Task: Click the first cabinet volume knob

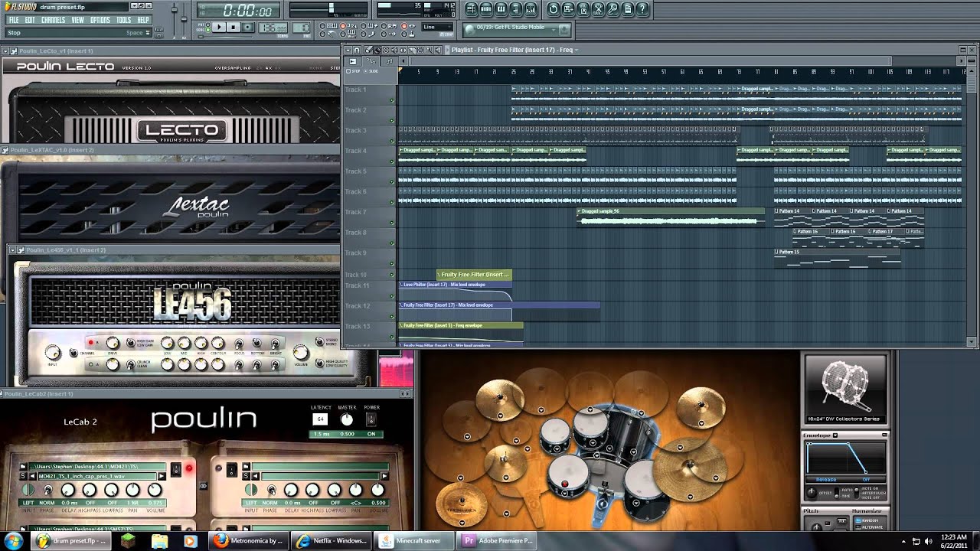Action: click(155, 490)
